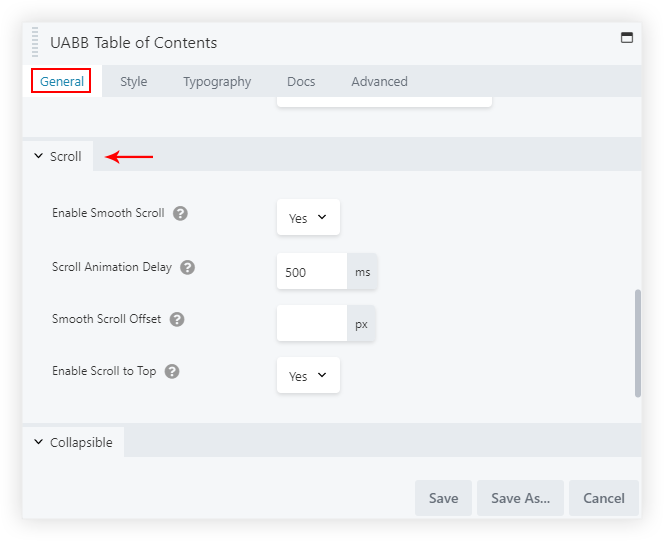Click the drag handle beside panel title

point(36,43)
